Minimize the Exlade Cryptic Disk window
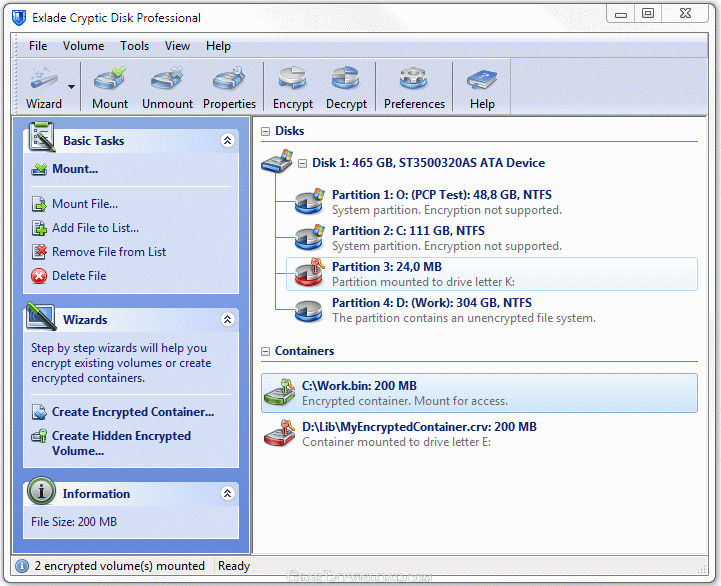The width and height of the screenshot is (721, 586). click(x=621, y=13)
